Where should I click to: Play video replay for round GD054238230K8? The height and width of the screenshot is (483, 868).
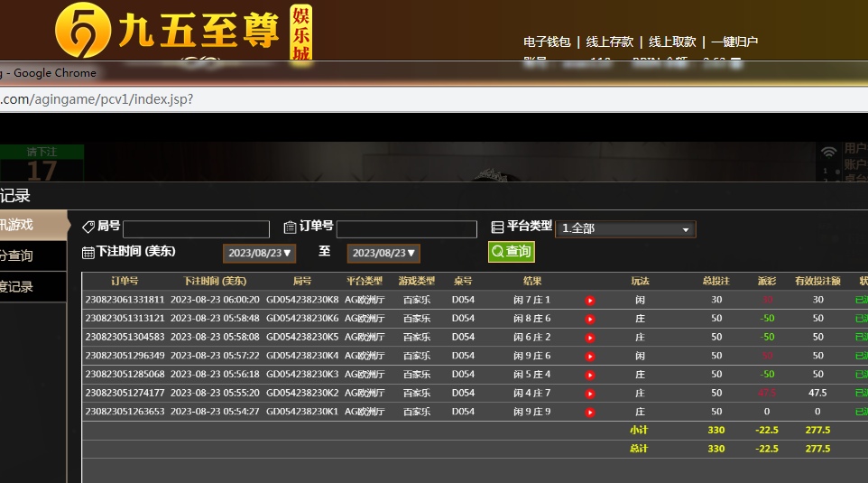click(590, 300)
